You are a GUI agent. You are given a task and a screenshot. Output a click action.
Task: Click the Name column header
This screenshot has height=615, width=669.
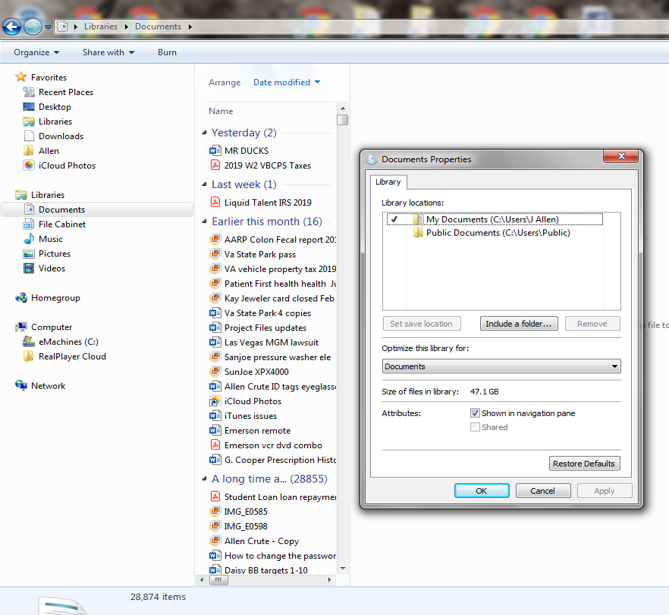[x=221, y=111]
